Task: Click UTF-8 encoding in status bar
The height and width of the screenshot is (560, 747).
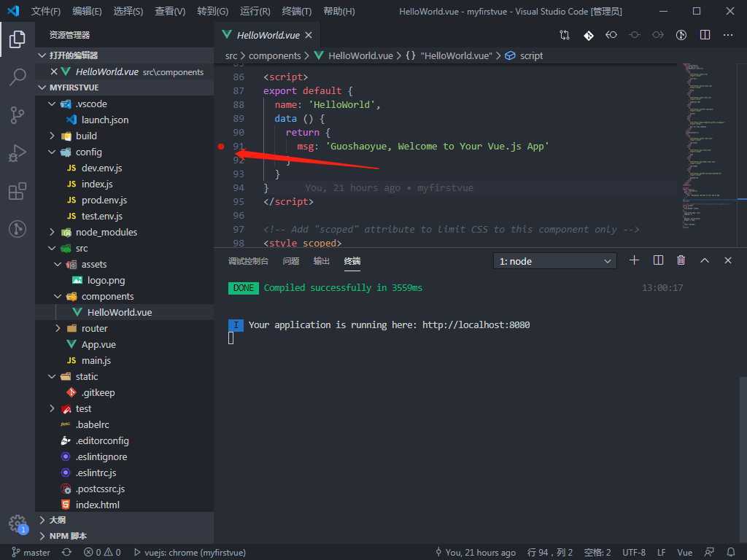Action: 634,553
